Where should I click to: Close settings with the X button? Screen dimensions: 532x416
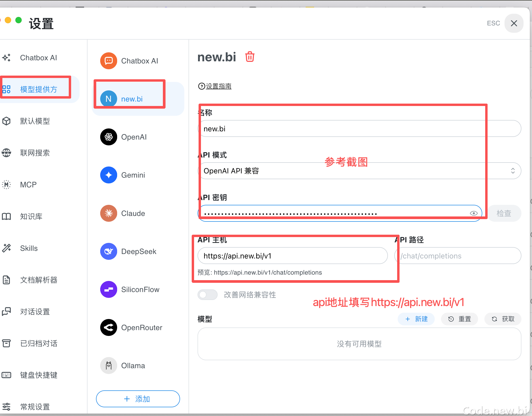coord(514,23)
